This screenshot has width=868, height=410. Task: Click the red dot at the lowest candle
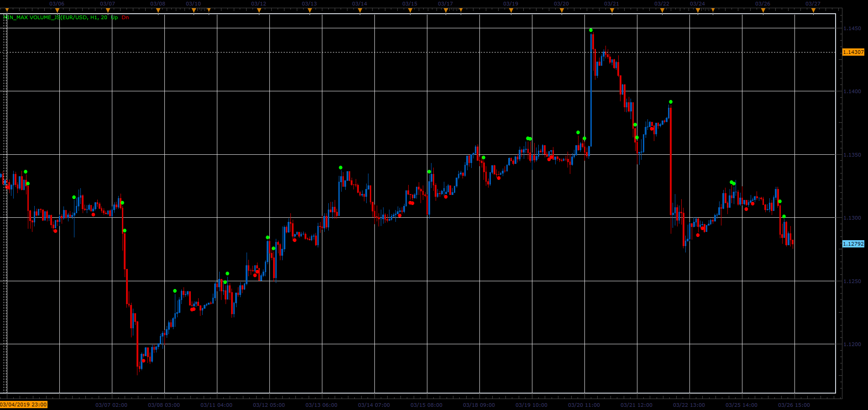[143, 361]
